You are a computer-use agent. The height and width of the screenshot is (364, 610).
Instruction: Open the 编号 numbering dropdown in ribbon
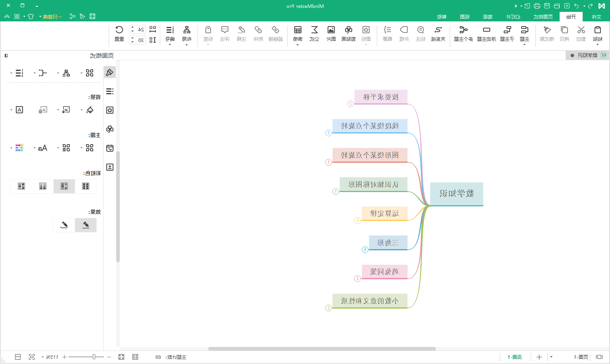coord(170,44)
